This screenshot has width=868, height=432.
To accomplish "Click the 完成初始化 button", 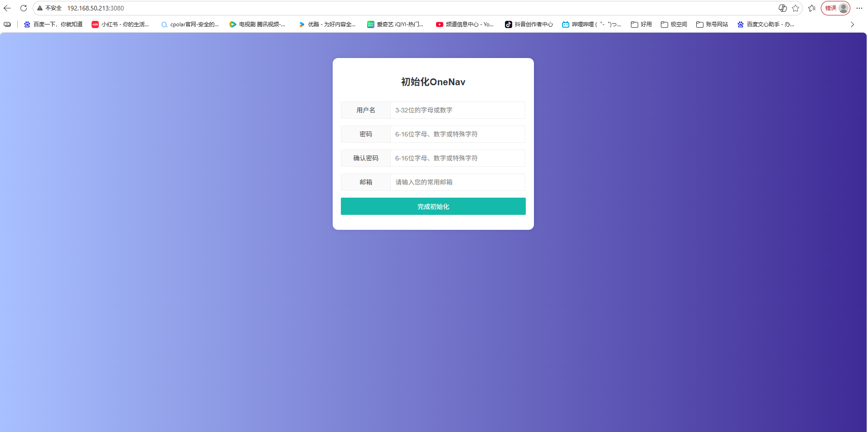I will [433, 206].
